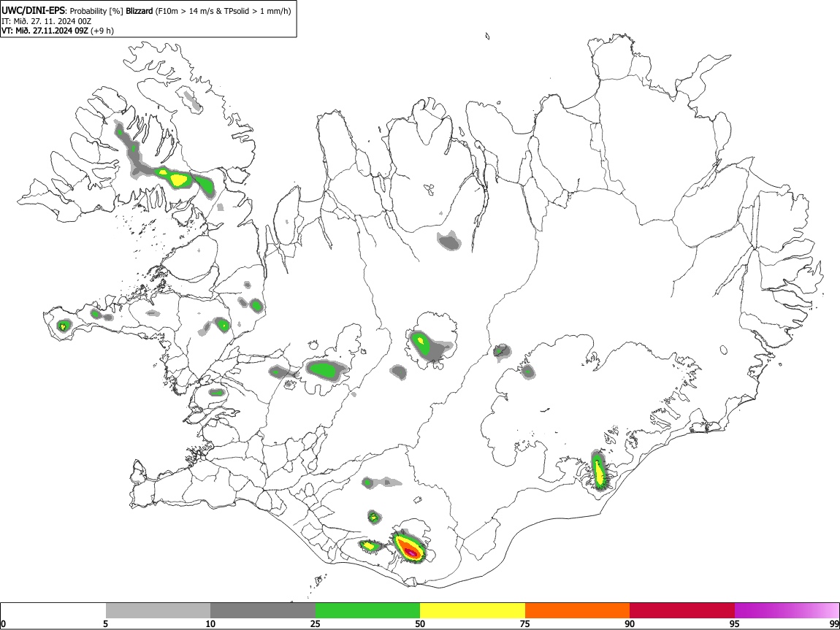Click the legend label '50'
Screen dimensions: 840x630
(x=420, y=623)
